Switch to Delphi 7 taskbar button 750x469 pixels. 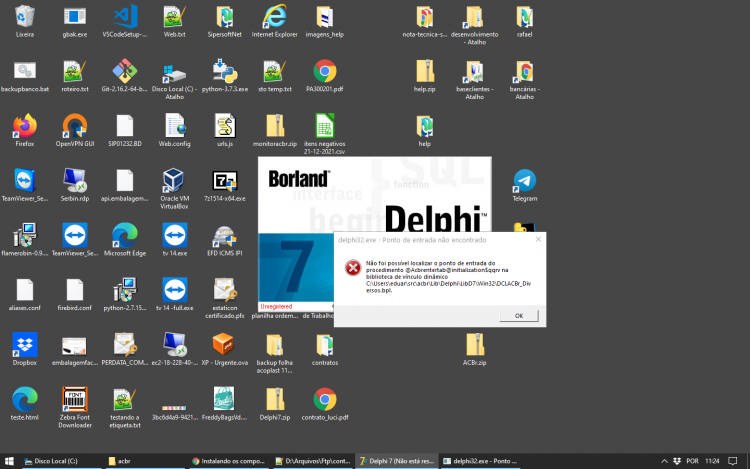397,461
